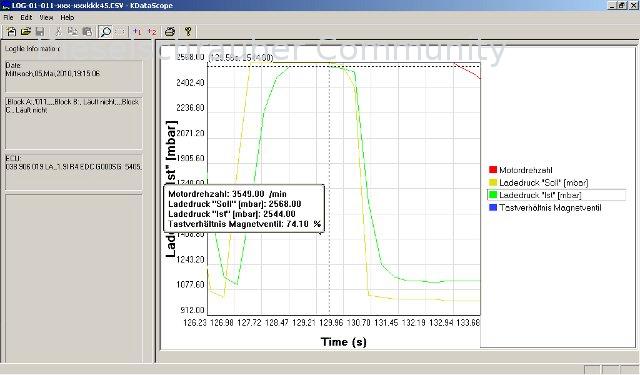640x375 pixels.
Task: Click the 131.45 x-axis time label
Action: click(x=386, y=322)
